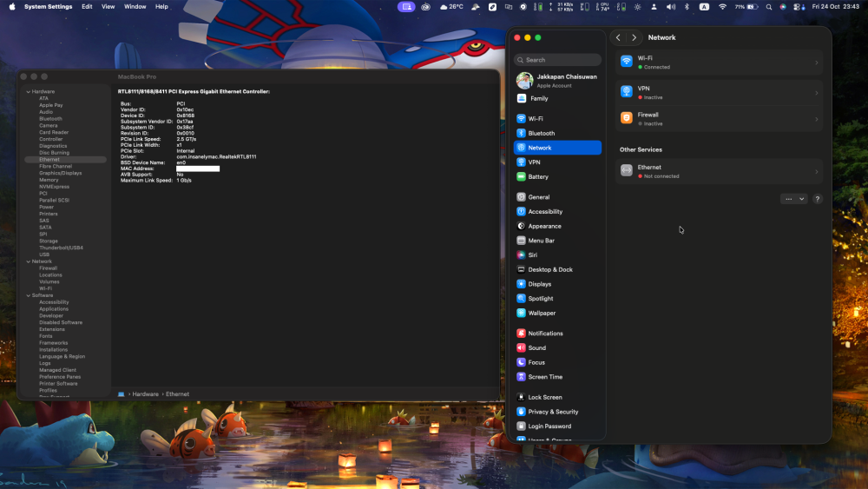The width and height of the screenshot is (868, 489).
Task: Open the Apple menu
Action: (x=12, y=7)
